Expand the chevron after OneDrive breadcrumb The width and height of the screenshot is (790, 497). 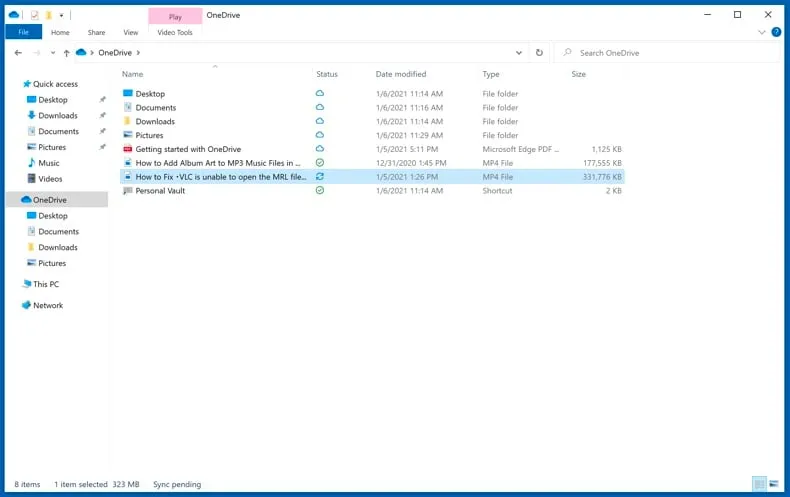(138, 52)
